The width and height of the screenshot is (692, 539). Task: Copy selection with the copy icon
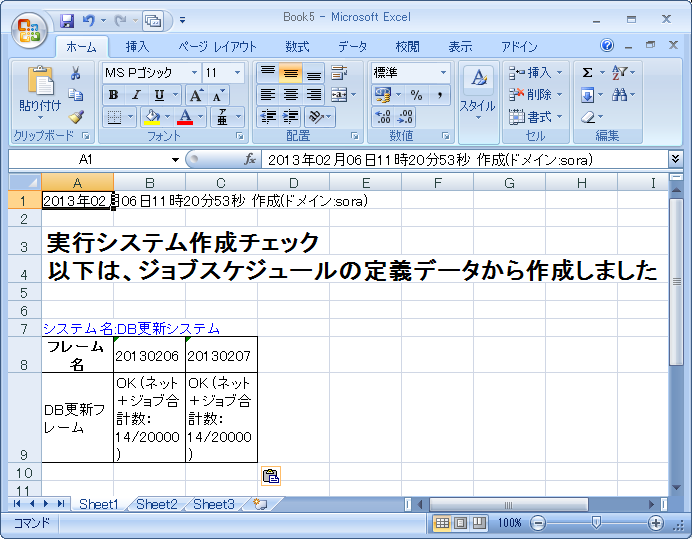(75, 94)
